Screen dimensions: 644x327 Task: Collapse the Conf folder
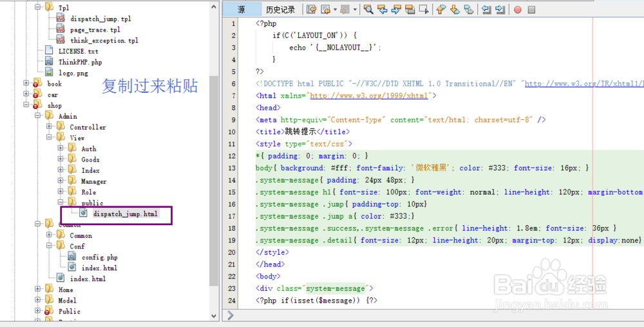click(x=49, y=246)
